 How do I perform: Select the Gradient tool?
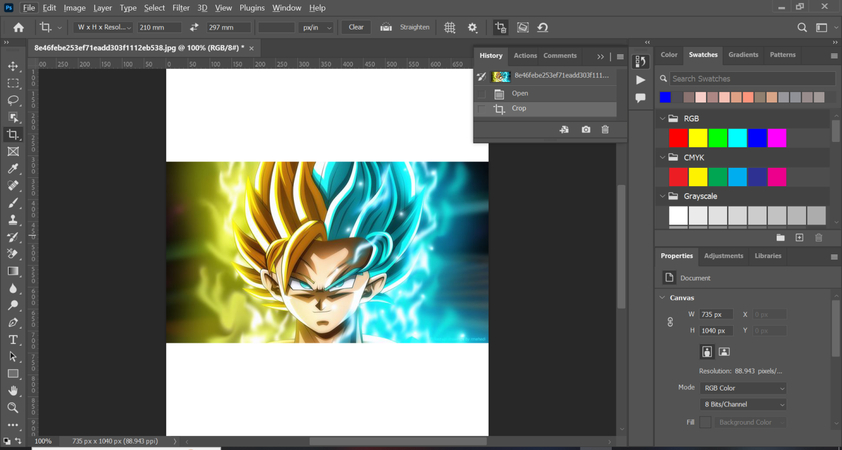(x=13, y=271)
